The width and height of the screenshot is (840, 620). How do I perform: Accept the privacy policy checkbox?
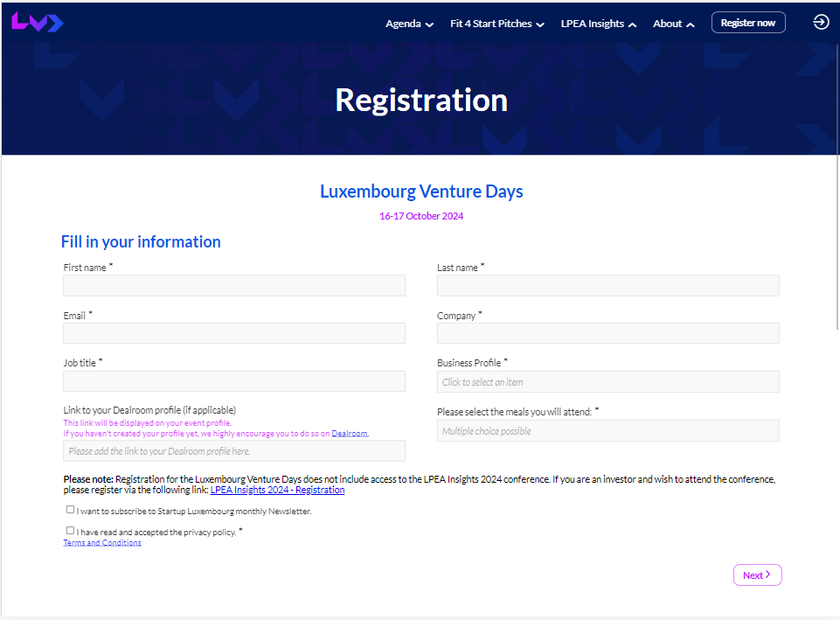[x=70, y=531]
